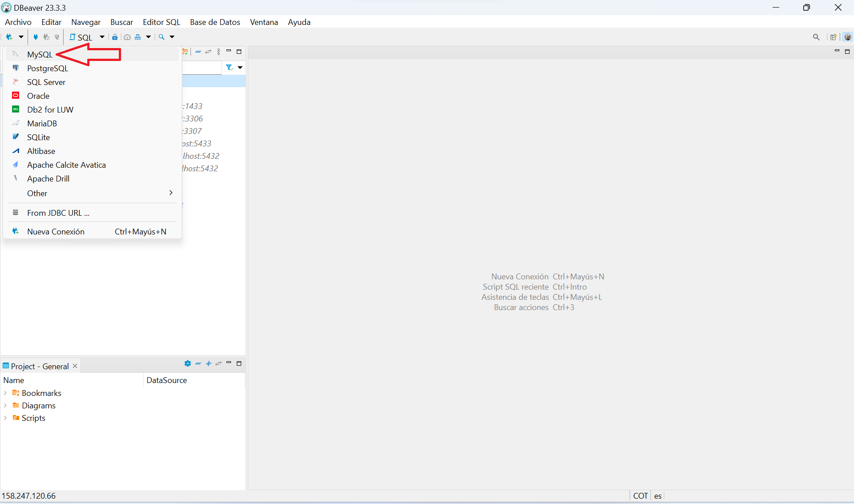854x504 pixels.
Task: Click Nueva Conexión at menu bottom
Action: 91,231
